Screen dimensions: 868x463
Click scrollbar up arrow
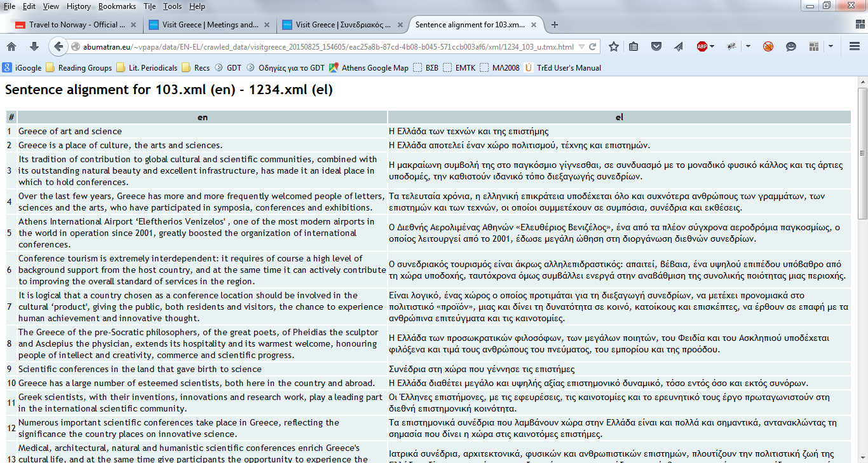click(x=862, y=83)
